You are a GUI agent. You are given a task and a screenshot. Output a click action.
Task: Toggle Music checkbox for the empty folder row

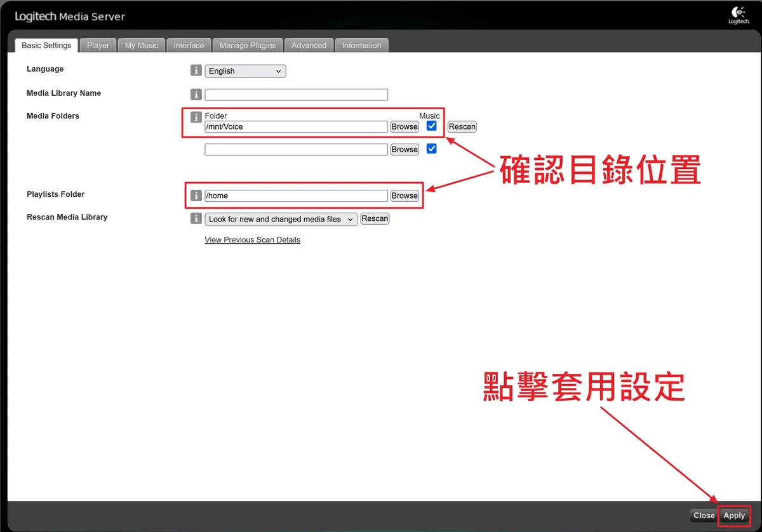(432, 149)
